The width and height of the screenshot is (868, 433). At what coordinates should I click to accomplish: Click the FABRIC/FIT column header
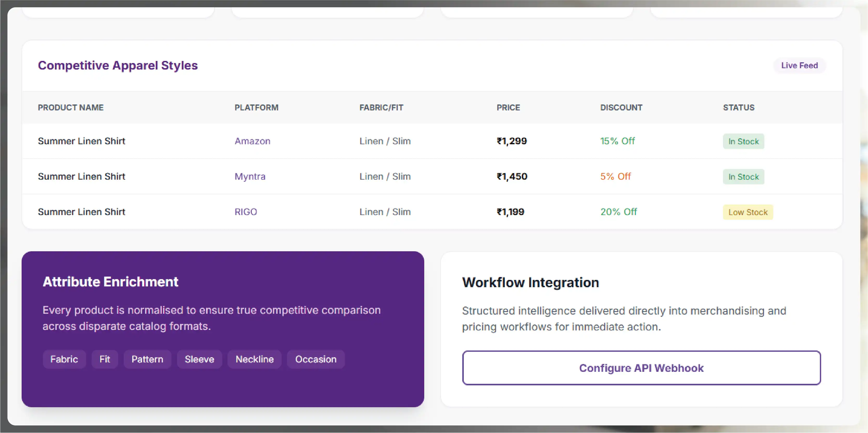(382, 108)
